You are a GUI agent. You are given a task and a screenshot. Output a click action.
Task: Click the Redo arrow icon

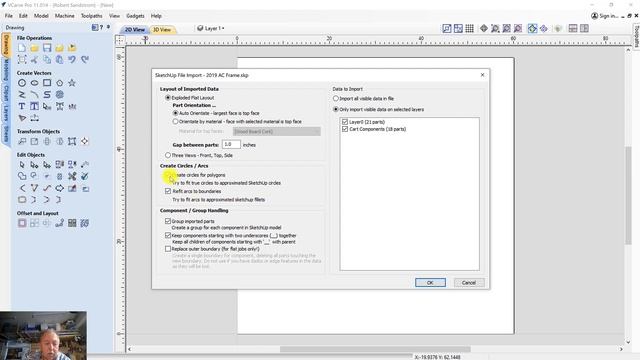(84, 60)
